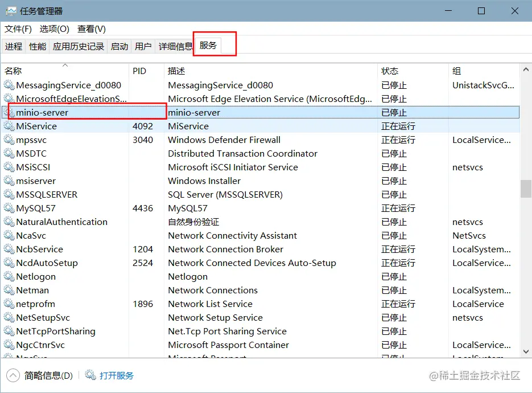Sort by the 状态 column header
This screenshot has height=393, width=532.
coord(413,71)
